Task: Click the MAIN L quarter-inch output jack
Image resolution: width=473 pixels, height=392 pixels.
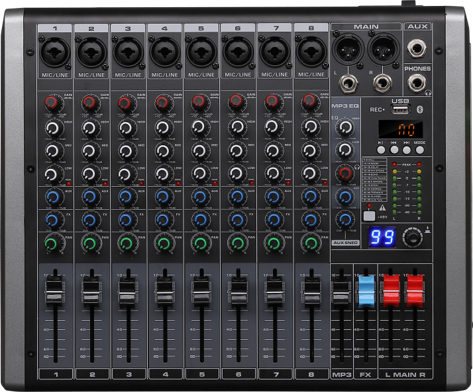Action: [x=347, y=83]
